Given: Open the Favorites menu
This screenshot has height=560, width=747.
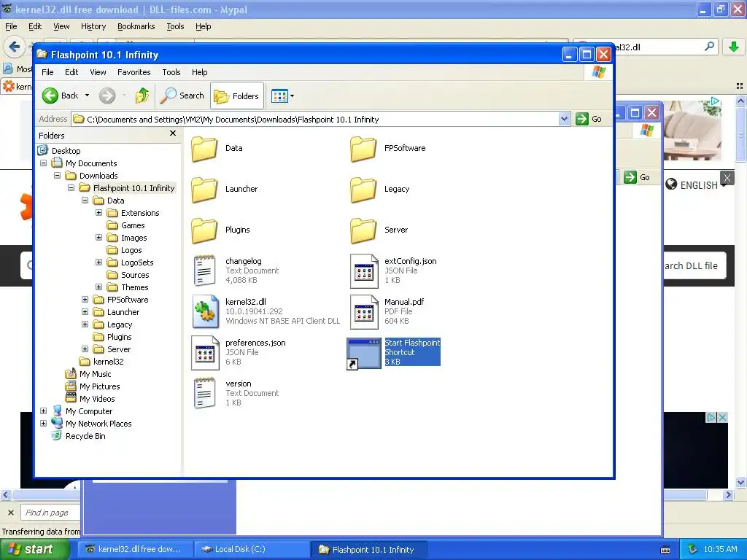Looking at the screenshot, I should pyautogui.click(x=134, y=72).
